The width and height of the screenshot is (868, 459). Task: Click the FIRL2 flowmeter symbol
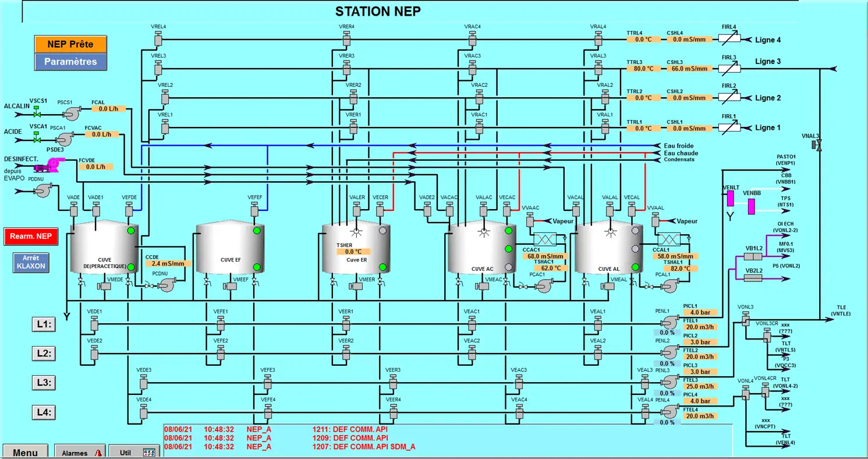click(729, 97)
